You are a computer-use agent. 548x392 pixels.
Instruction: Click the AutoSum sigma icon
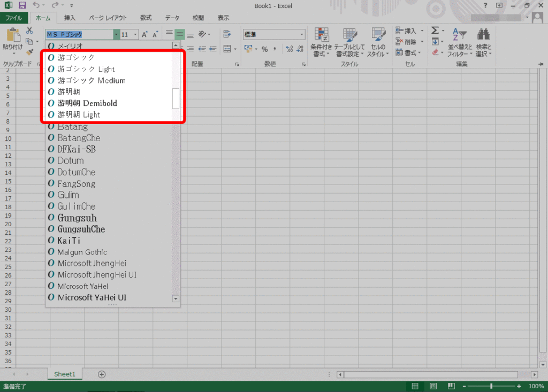435,30
